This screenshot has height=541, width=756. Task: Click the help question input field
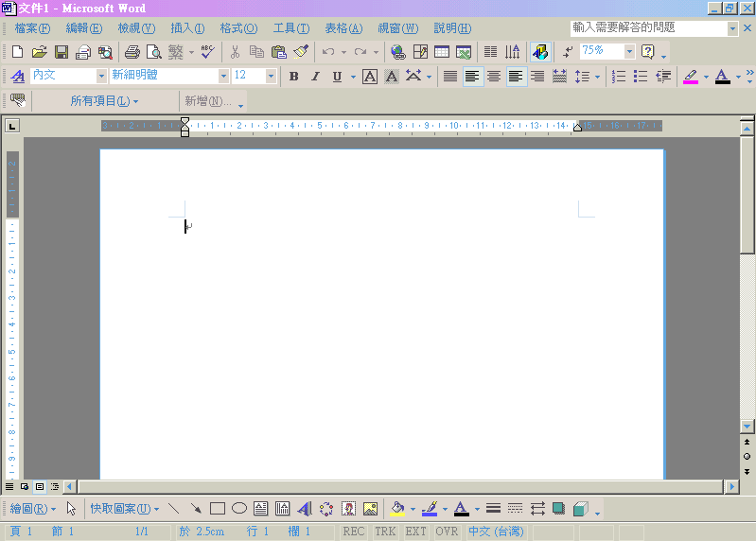(x=649, y=28)
